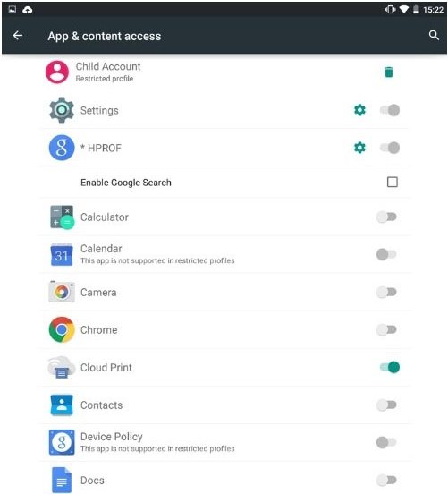448x494 pixels.
Task: Tap the Child Account profile name
Action: (x=108, y=66)
